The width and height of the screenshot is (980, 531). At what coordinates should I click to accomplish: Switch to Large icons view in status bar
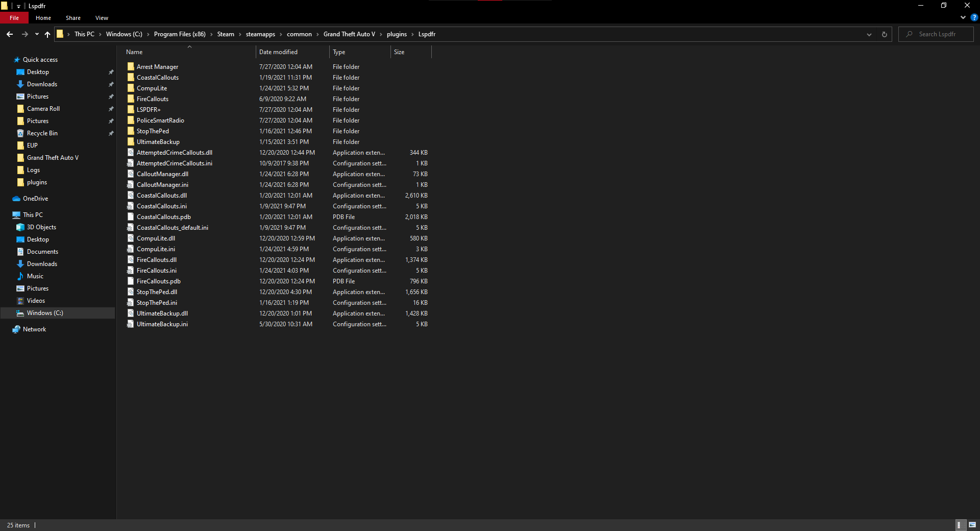972,525
